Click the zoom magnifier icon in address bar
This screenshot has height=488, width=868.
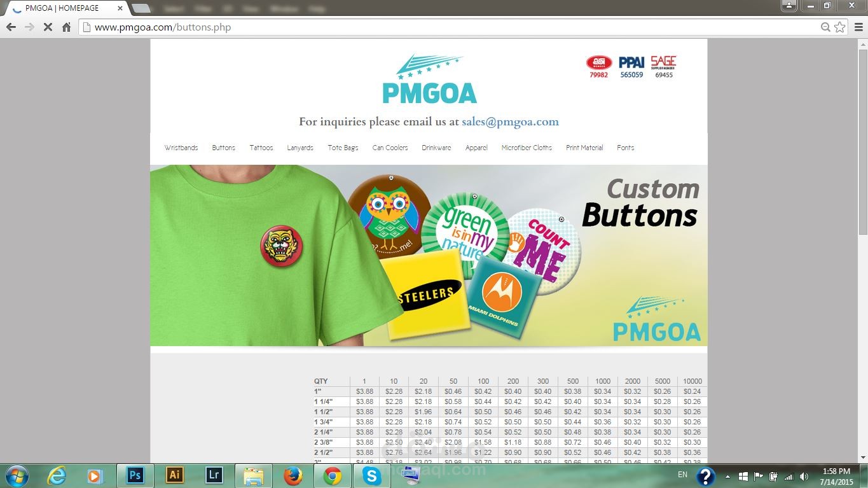(825, 27)
